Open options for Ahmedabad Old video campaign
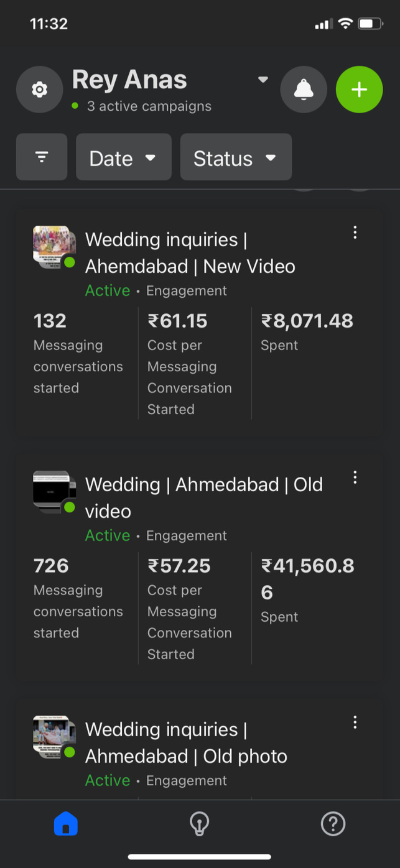This screenshot has height=868, width=400. (x=355, y=478)
